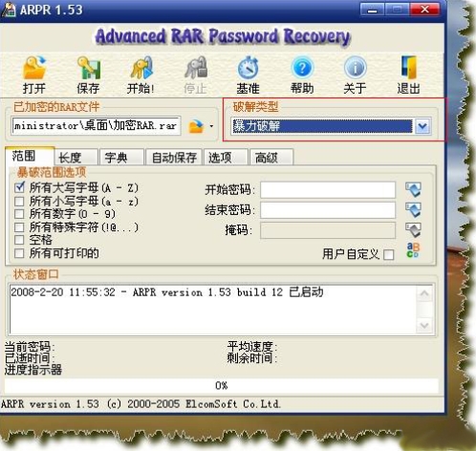Enable 所有小写字母 (a - z) checkbox
Screen dimensions: 476x451
click(x=19, y=201)
